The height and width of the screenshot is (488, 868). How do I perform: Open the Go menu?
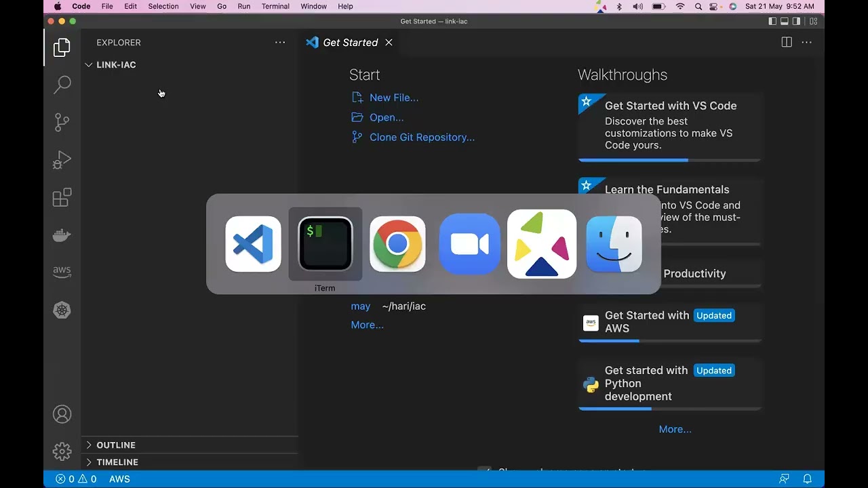pyautogui.click(x=222, y=6)
